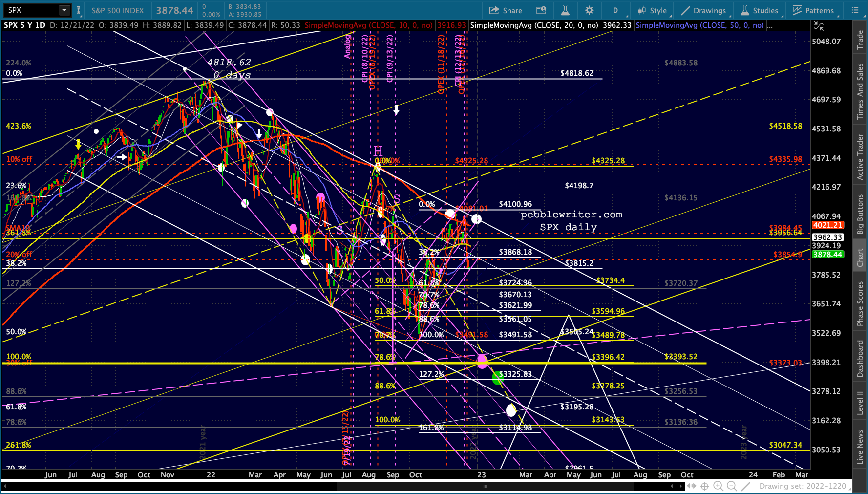Click the zoom in magnifier icon
This screenshot has height=494, width=868.
(x=718, y=486)
